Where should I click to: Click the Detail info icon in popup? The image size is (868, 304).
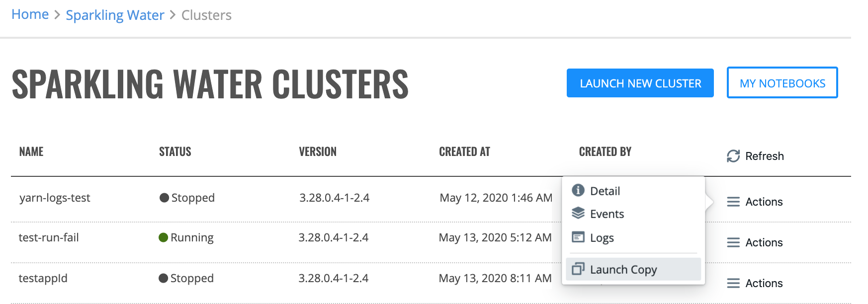click(x=578, y=190)
